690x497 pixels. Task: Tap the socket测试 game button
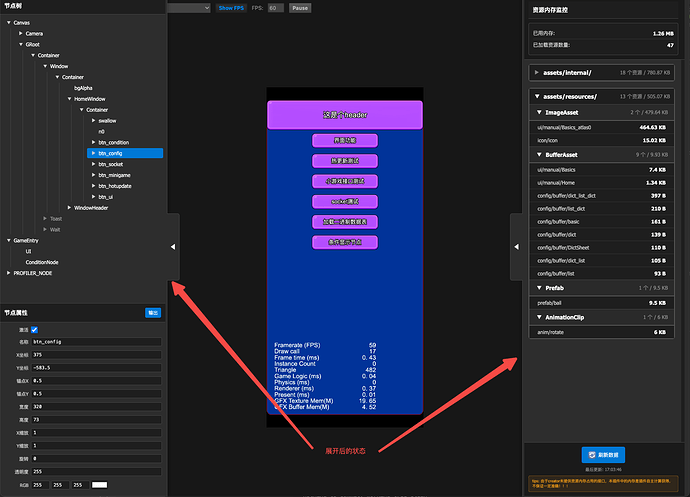345,202
